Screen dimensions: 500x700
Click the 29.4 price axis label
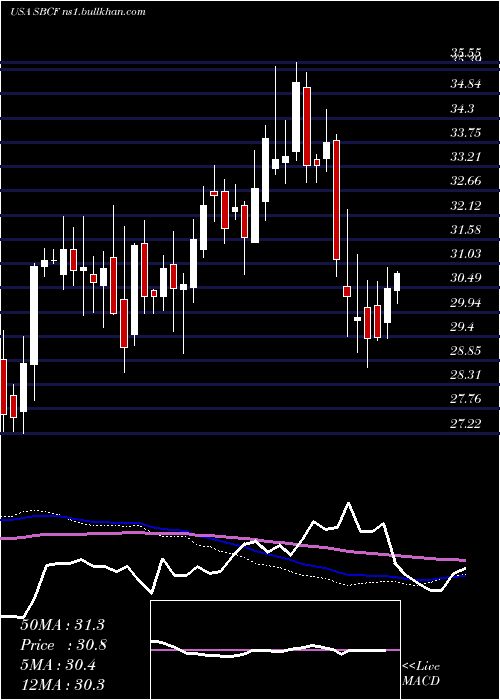(x=462, y=326)
